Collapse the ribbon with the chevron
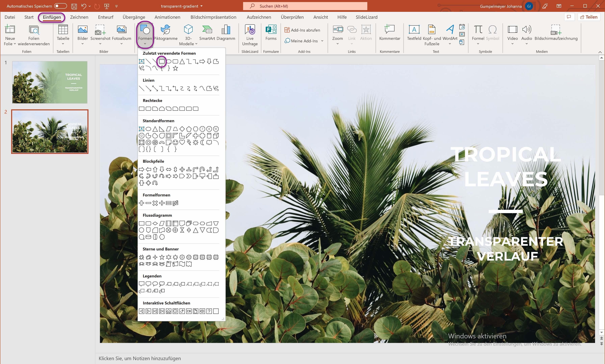Viewport: 605px width, 364px height. pos(600,52)
